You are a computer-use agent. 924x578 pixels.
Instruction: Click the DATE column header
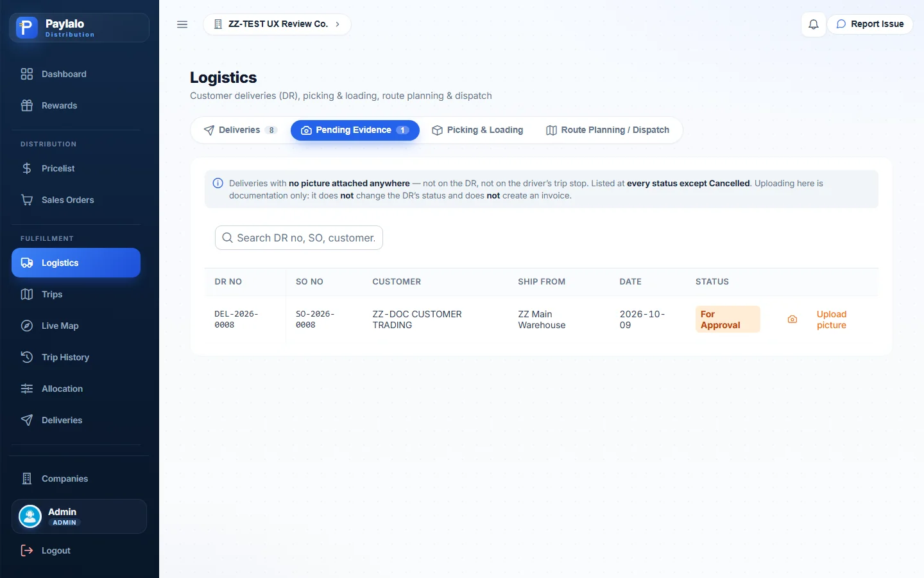click(x=630, y=282)
